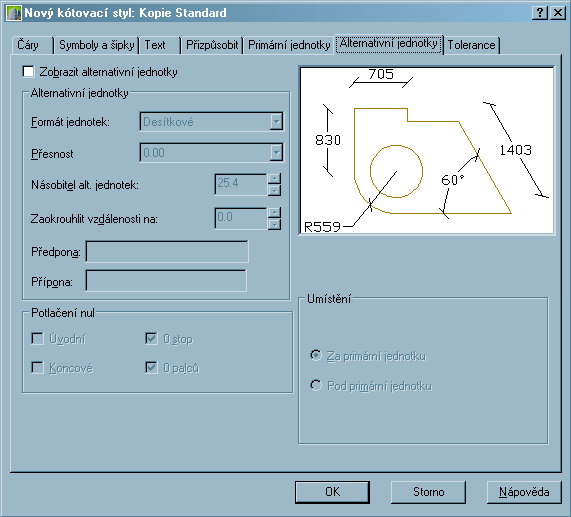Decrease the alt units multiplier with down arrow
Viewport: 571px width, 517px height.
[x=274, y=190]
